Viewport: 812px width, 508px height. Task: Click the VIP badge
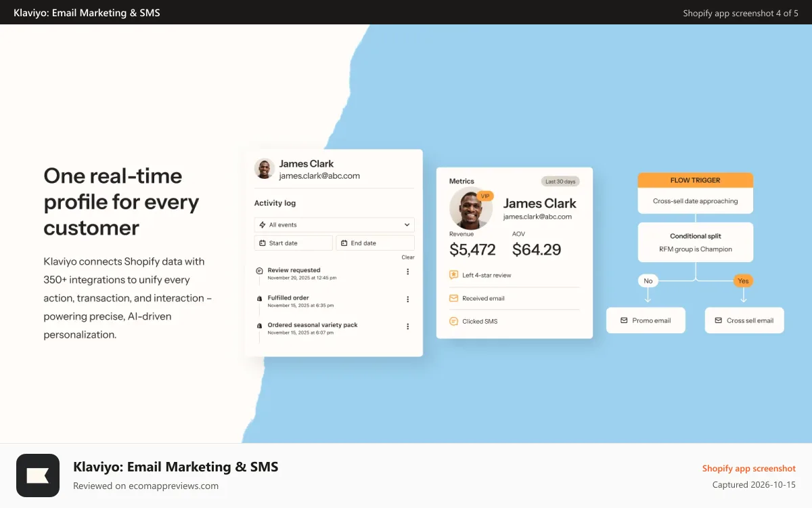(x=485, y=196)
